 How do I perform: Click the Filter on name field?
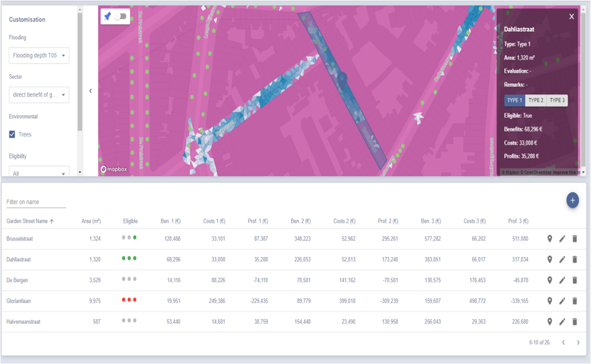point(35,202)
